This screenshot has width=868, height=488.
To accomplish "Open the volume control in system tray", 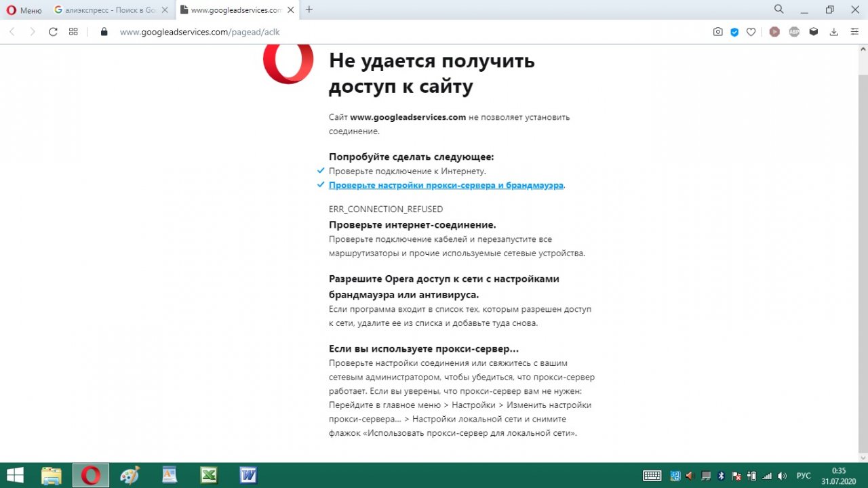I will 782,476.
